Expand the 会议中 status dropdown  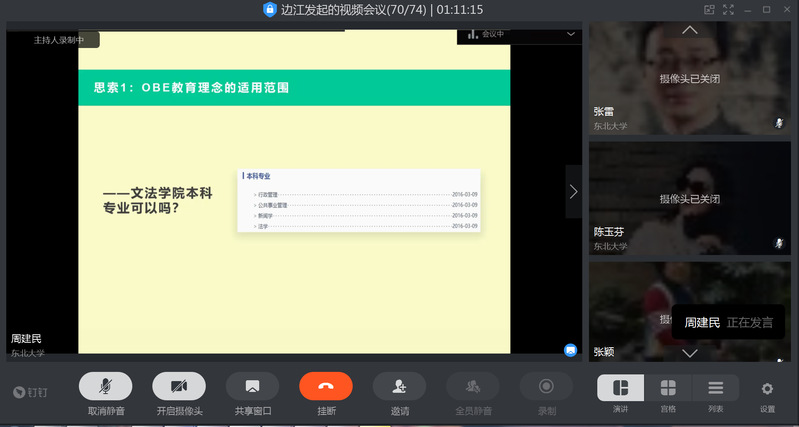[571, 34]
